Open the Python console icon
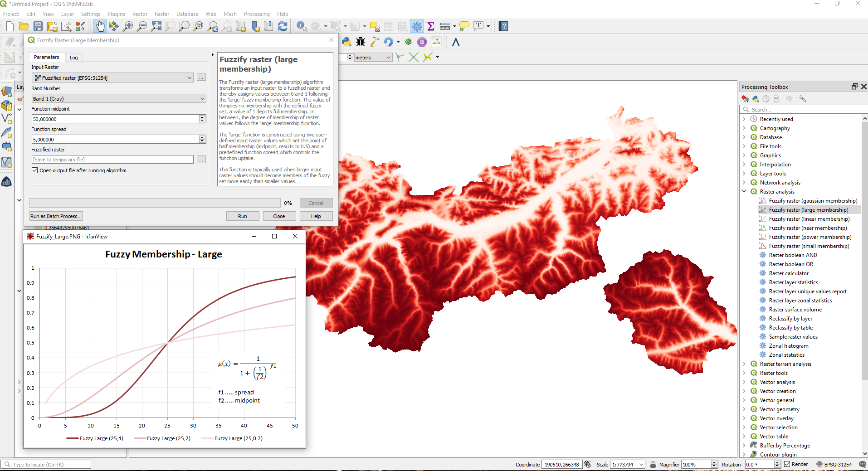The image size is (868, 471). point(346,42)
